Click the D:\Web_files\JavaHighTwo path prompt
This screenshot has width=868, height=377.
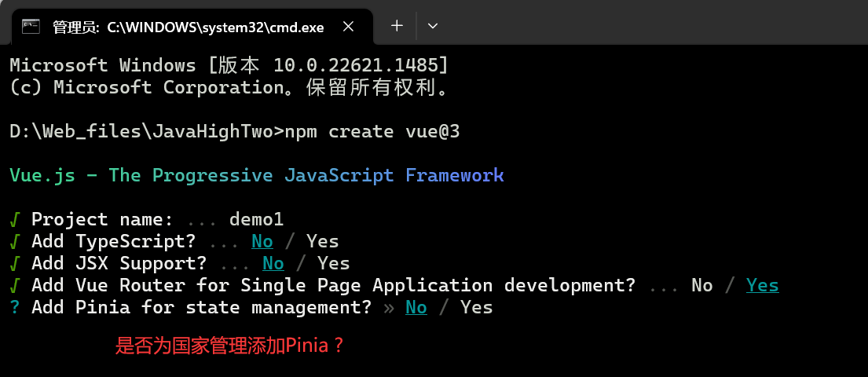click(x=147, y=132)
